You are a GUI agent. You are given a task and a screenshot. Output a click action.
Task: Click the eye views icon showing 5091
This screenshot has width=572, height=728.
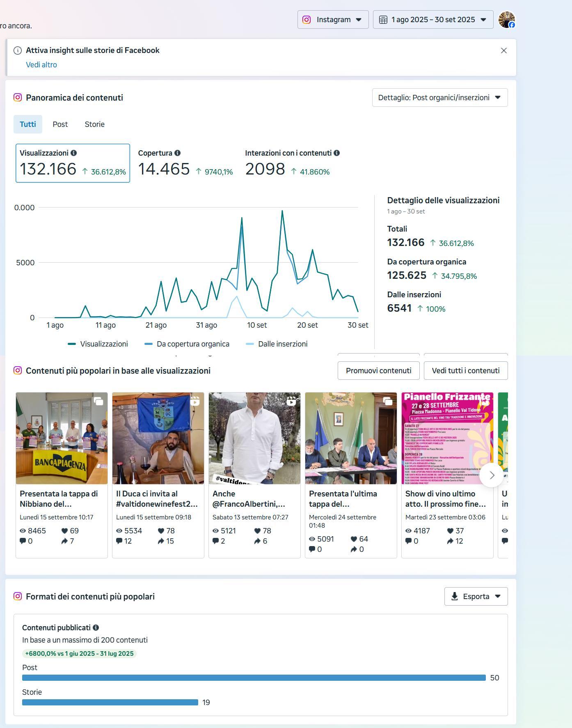[312, 539]
